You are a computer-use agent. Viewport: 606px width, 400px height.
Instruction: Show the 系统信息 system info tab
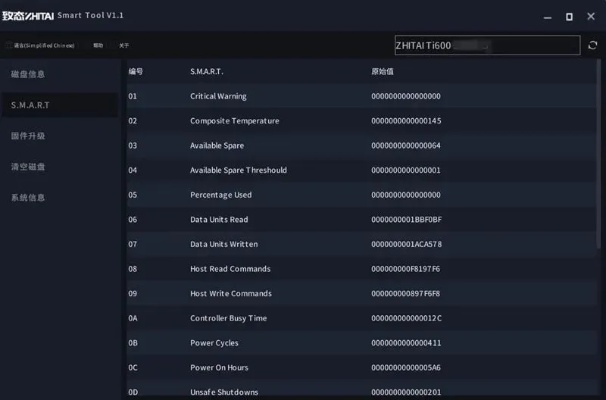(28, 198)
